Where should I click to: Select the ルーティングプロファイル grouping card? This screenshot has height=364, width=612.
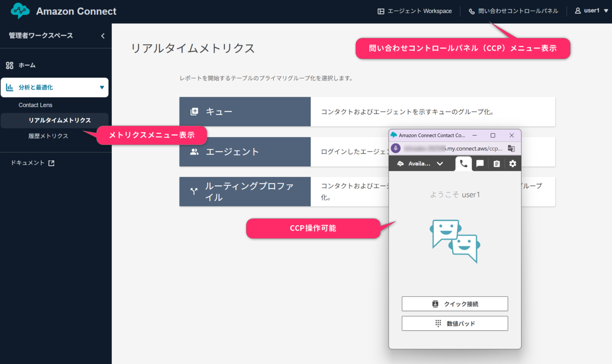(367, 192)
